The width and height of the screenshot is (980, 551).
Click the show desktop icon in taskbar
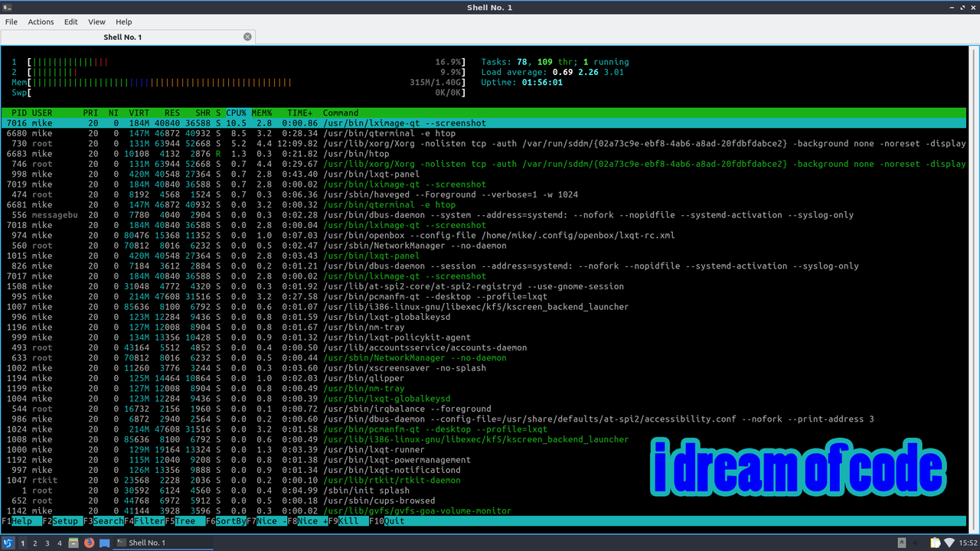(103, 543)
